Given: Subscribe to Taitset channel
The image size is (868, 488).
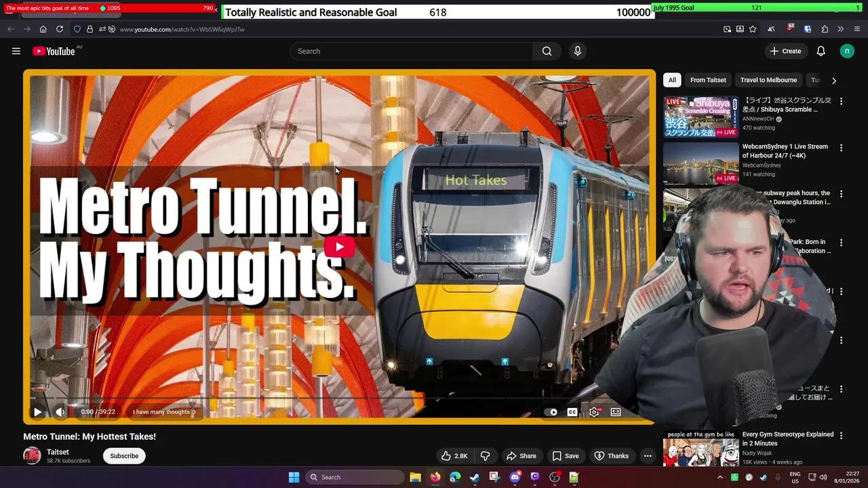Looking at the screenshot, I should click(124, 455).
